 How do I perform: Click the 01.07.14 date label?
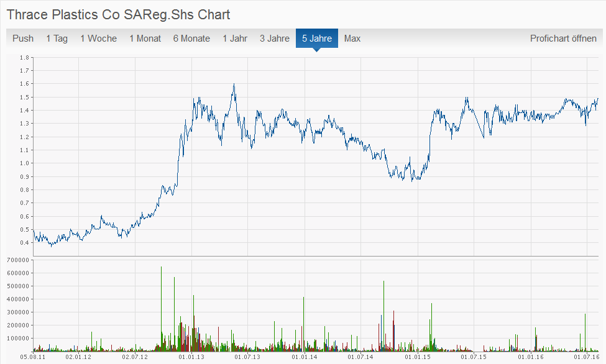pos(360,357)
